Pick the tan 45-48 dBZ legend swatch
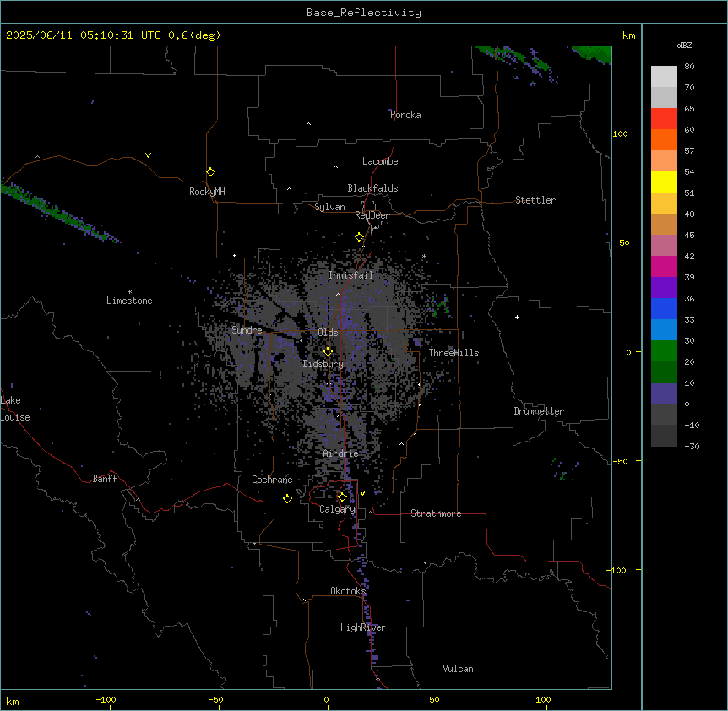728x711 pixels. click(664, 224)
